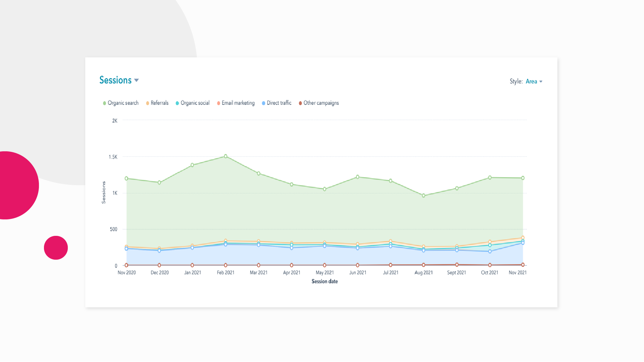Click the 'Apr 2021' axis label
644x362 pixels.
coord(291,273)
